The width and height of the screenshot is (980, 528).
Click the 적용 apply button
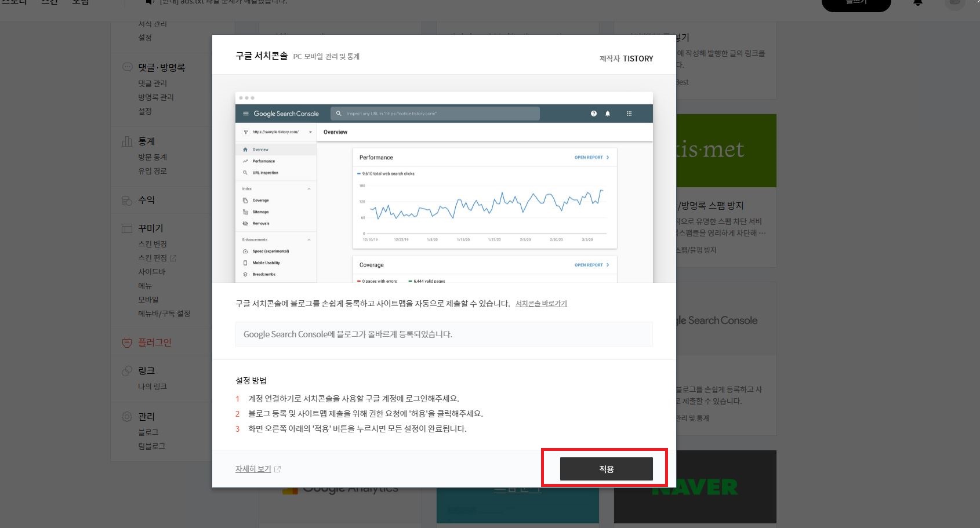pos(606,469)
